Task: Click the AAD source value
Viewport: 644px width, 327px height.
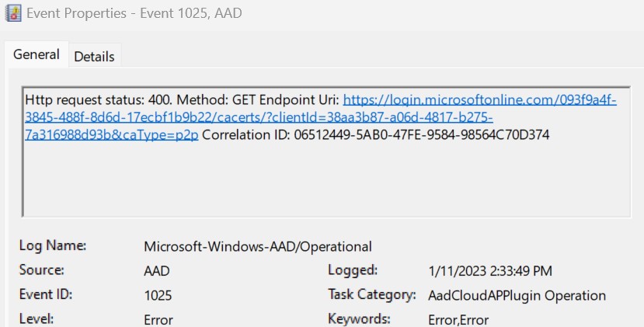Action: [156, 271]
